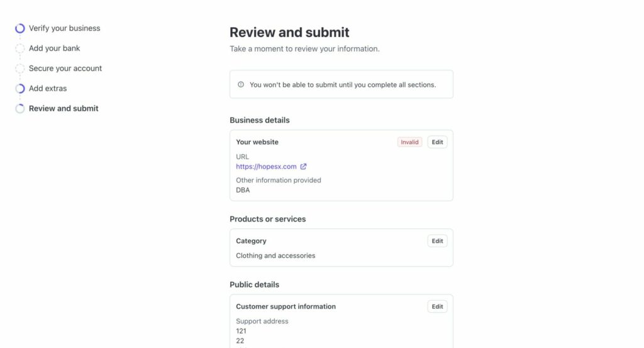Click the spinner icon beside Review and submit step
Viewport: 644px width, 348px height.
(x=20, y=109)
